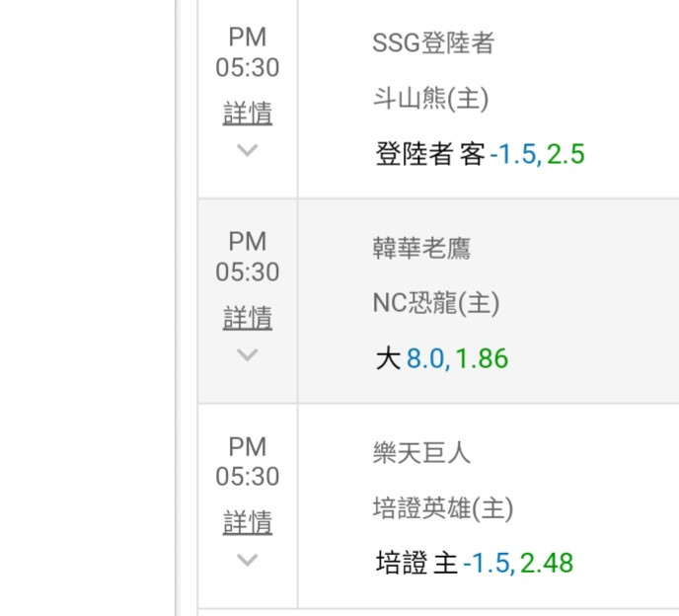Viewport: 679px width, 616px height.
Task: Open 詳情 link for SSG登陸者 game
Action: [x=248, y=114]
